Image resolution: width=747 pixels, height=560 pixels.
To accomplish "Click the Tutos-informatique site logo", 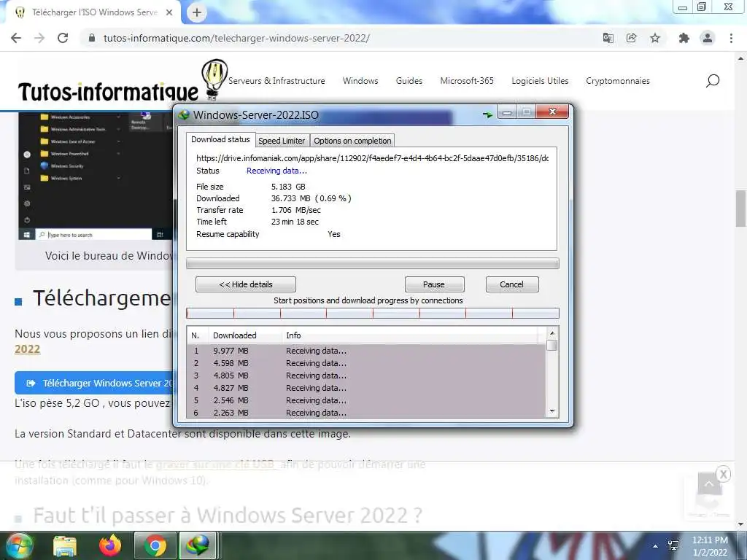I will coord(123,81).
